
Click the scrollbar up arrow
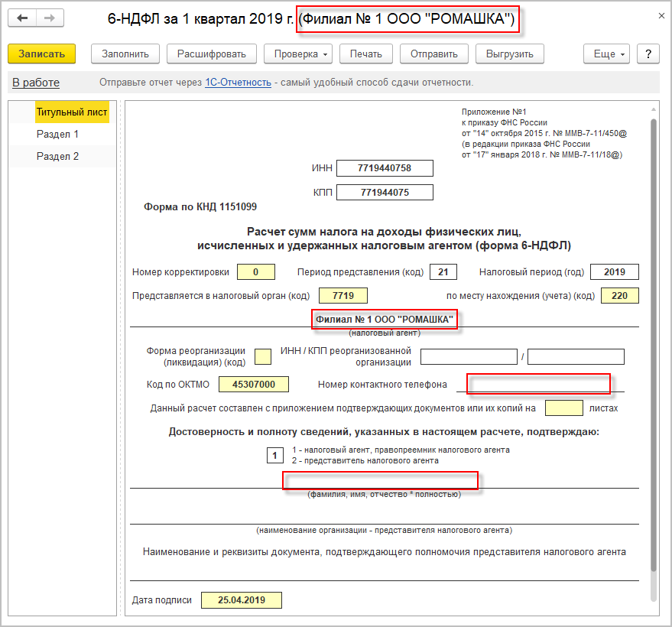(654, 109)
